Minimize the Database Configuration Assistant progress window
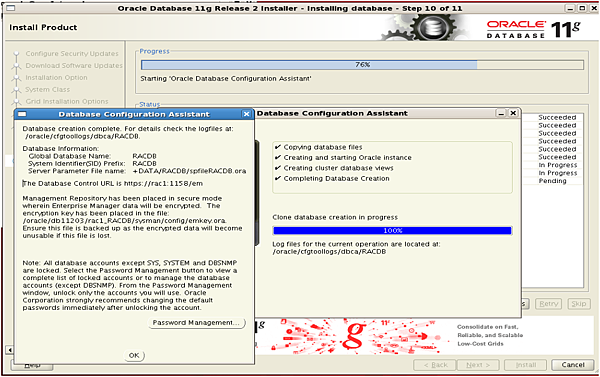The height and width of the screenshot is (377, 600). click(x=501, y=113)
